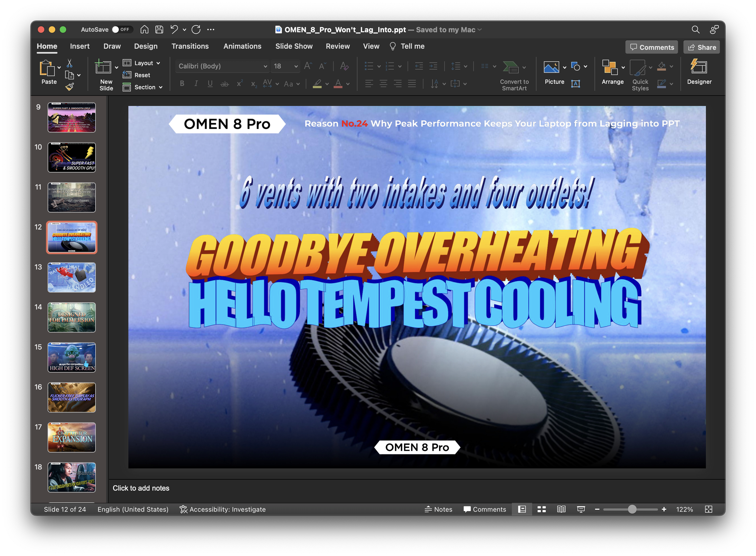Click the Home icon in title bar

tap(144, 30)
